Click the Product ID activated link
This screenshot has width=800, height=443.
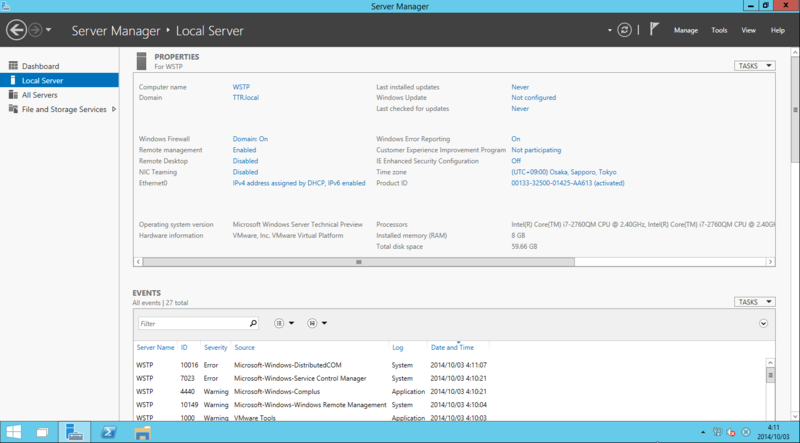pos(568,183)
